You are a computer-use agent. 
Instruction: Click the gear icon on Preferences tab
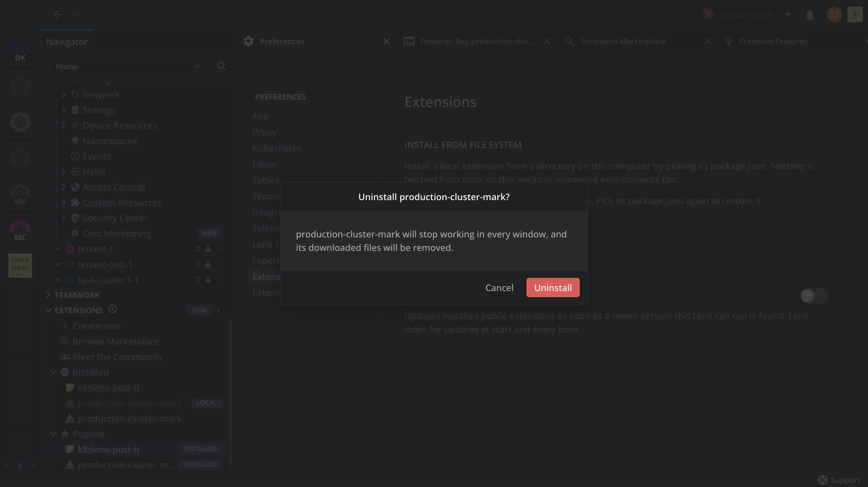248,41
